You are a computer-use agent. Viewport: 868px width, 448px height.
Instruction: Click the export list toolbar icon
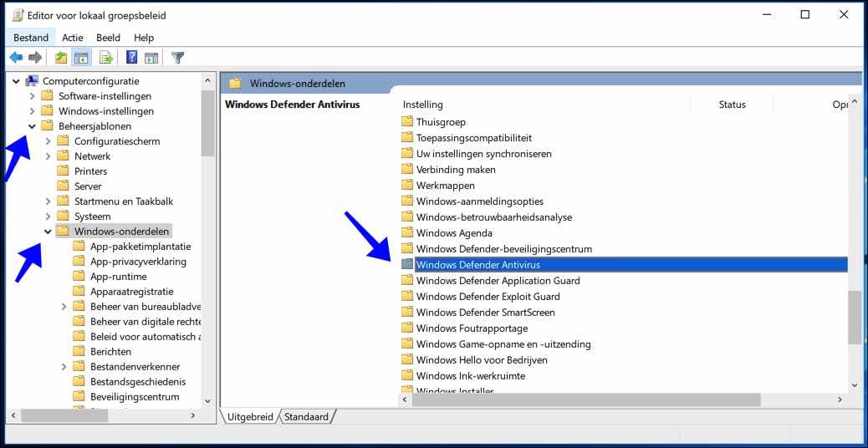click(106, 58)
